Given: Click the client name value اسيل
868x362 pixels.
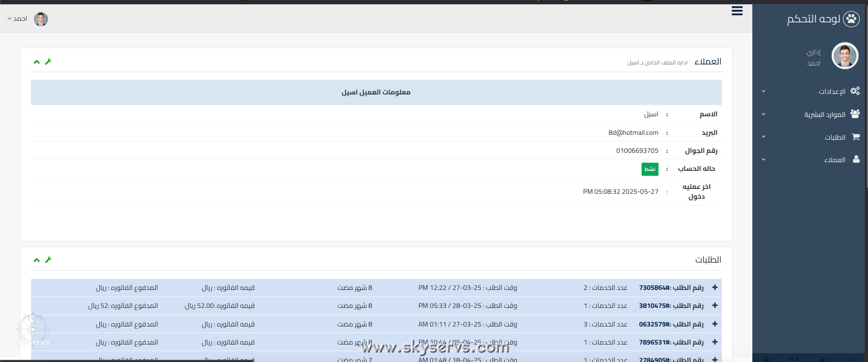Looking at the screenshot, I should tap(651, 114).
